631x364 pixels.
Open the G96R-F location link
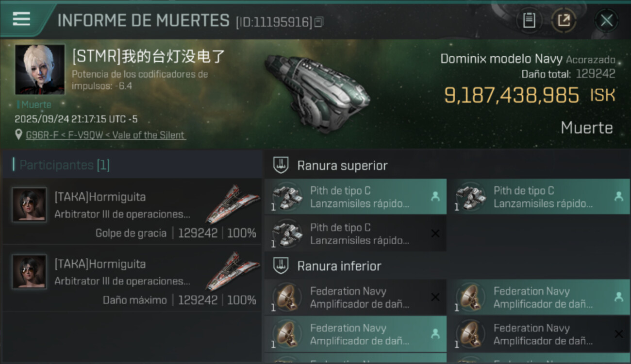coord(105,135)
